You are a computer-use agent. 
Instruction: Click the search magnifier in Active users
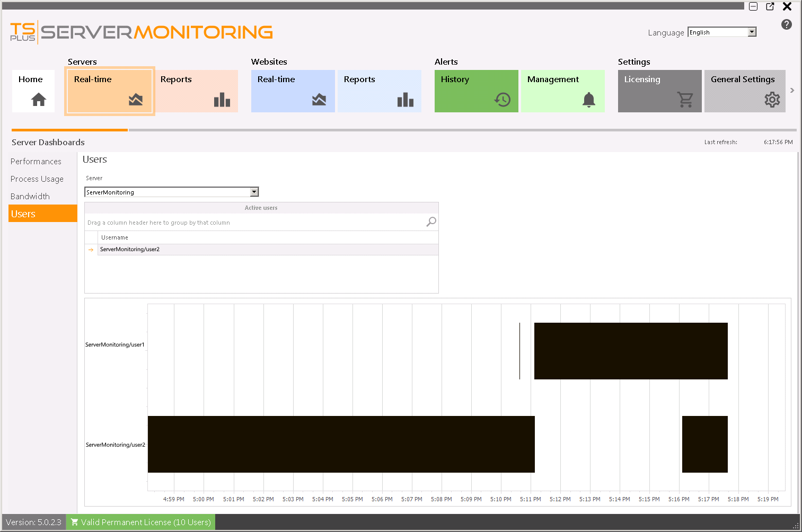(430, 221)
